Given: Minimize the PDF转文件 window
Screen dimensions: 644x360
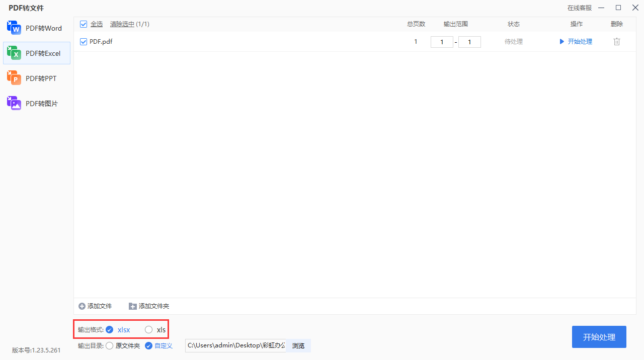Looking at the screenshot, I should pos(602,8).
